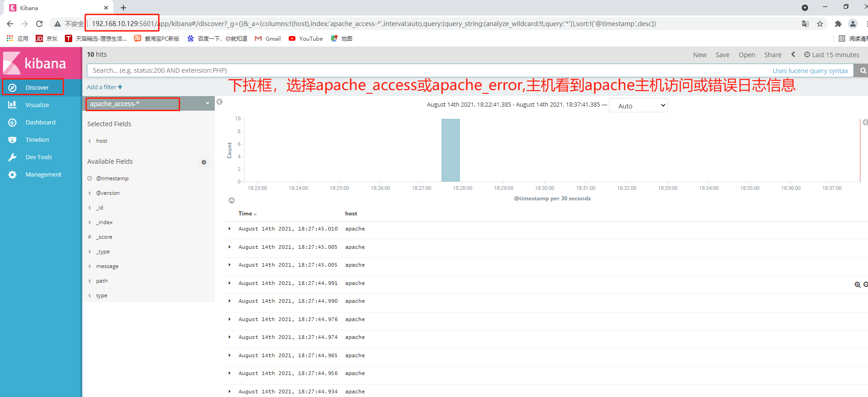Select the _score available field
The image size is (868, 397).
pyautogui.click(x=104, y=237)
